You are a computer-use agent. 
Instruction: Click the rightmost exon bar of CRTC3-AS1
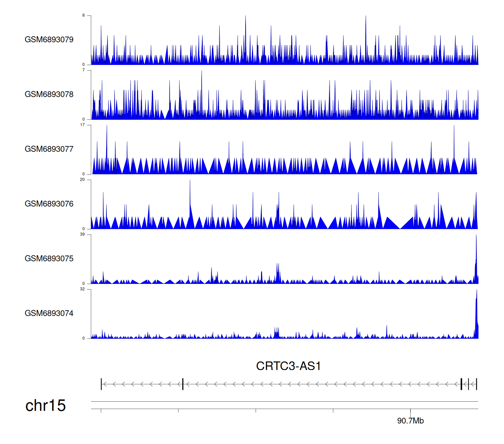click(476, 384)
